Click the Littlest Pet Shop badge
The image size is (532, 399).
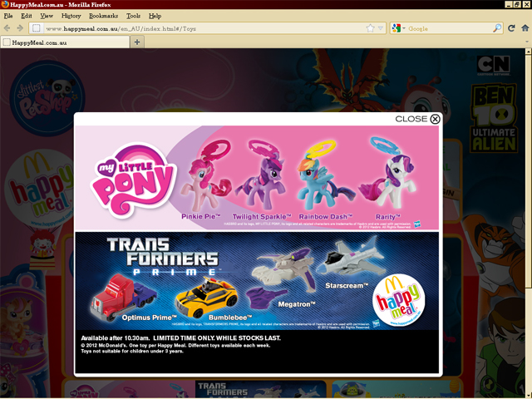[x=47, y=98]
